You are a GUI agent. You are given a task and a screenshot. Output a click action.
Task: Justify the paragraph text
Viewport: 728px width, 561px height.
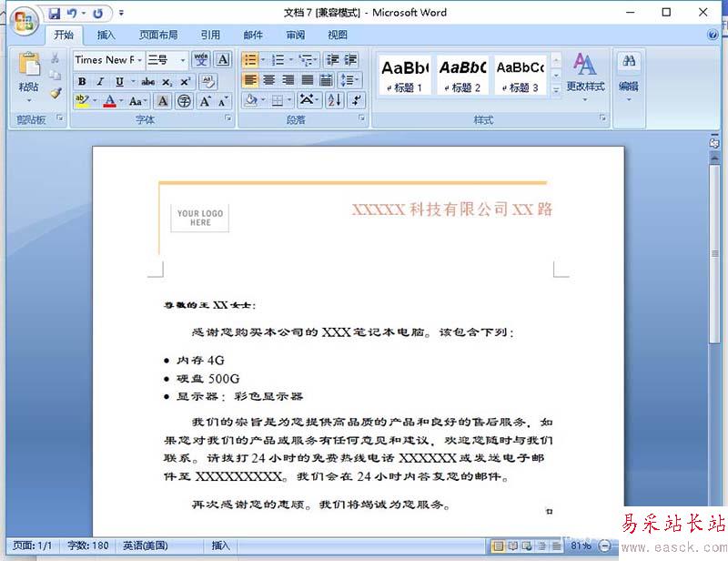(x=308, y=80)
